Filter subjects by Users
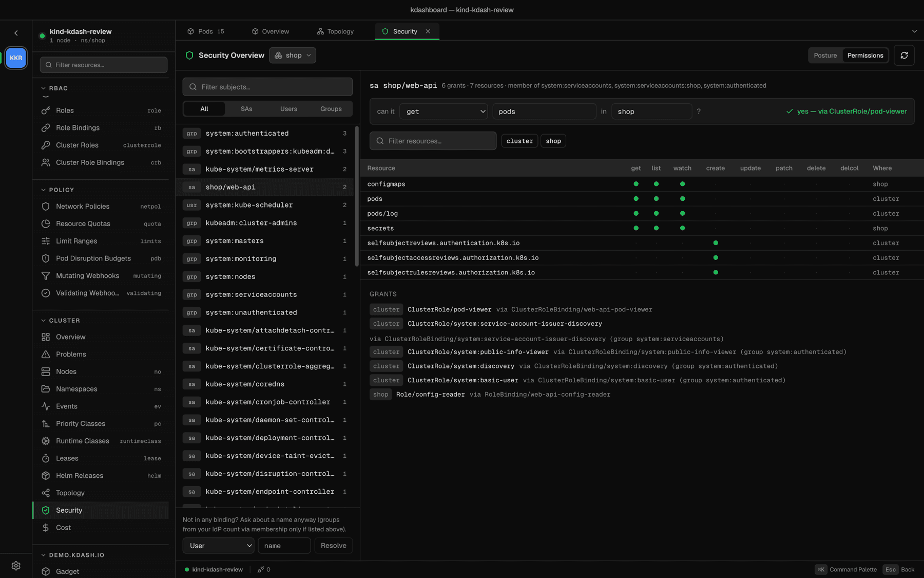The height and width of the screenshot is (578, 924). pos(288,109)
